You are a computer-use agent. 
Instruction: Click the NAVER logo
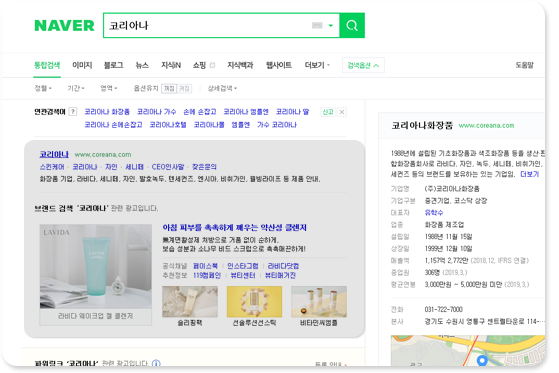tap(65, 26)
